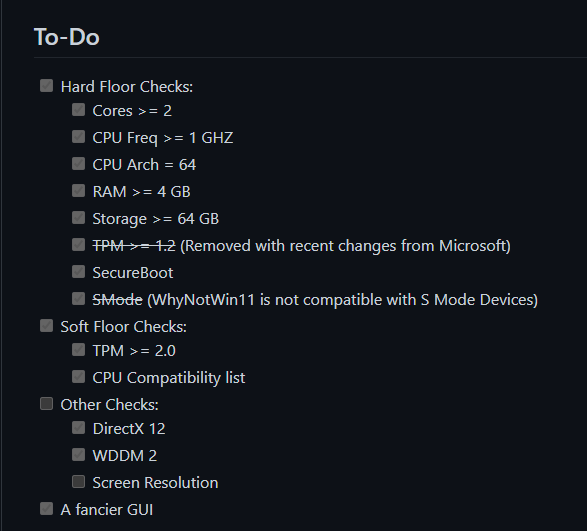Toggle the TPM >= 2.0 checkbox
The width and height of the screenshot is (587, 531).
[78, 349]
